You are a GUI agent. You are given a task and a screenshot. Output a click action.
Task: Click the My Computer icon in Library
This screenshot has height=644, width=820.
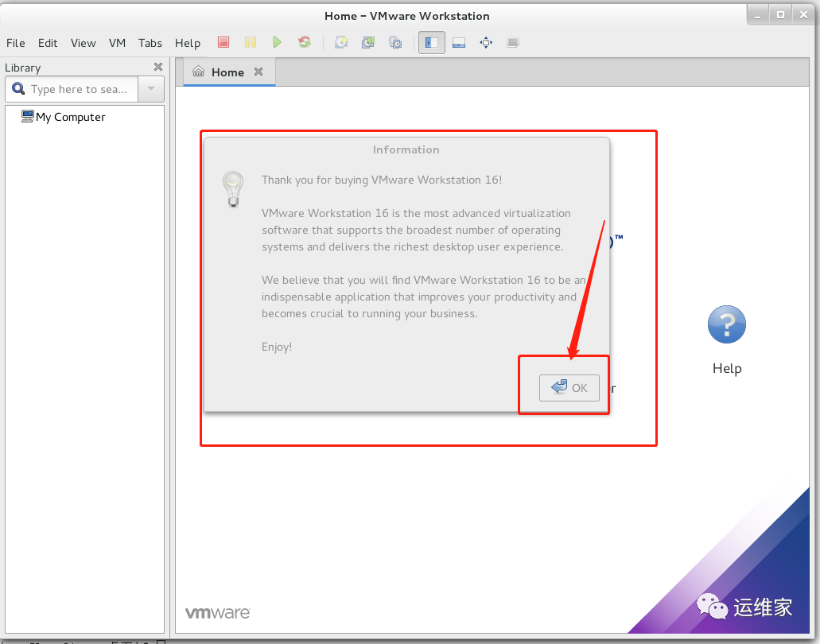[x=27, y=117]
